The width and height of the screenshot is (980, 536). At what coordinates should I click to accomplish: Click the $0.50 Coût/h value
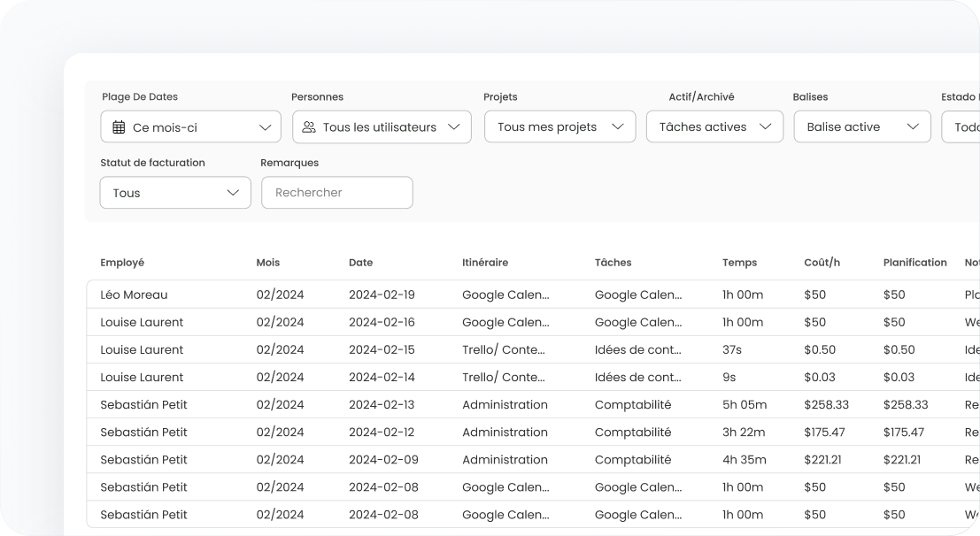point(820,350)
